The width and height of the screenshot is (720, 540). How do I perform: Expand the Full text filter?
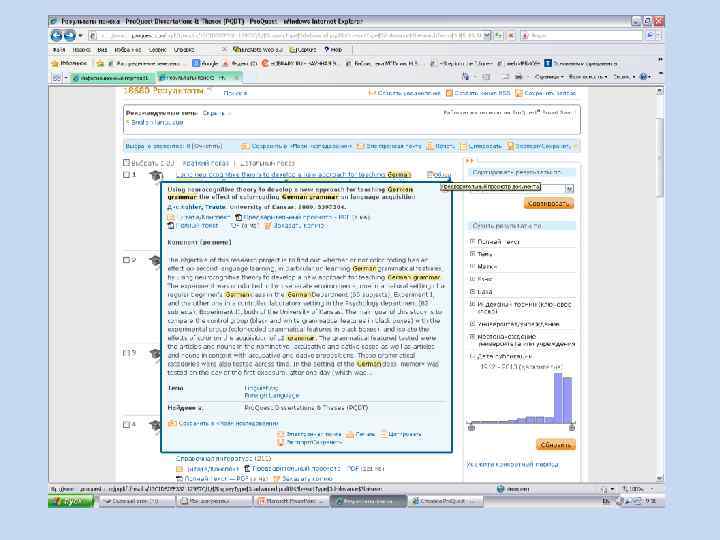pyautogui.click(x=472, y=242)
